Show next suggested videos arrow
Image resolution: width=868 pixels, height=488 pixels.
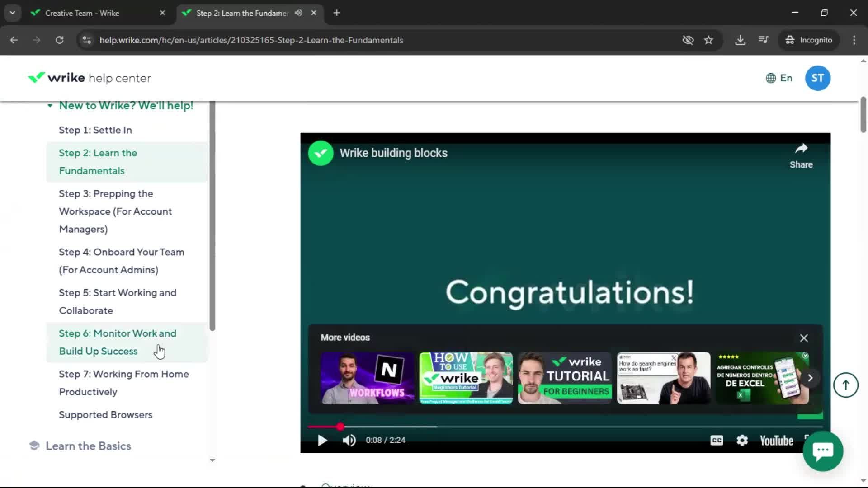(x=810, y=378)
